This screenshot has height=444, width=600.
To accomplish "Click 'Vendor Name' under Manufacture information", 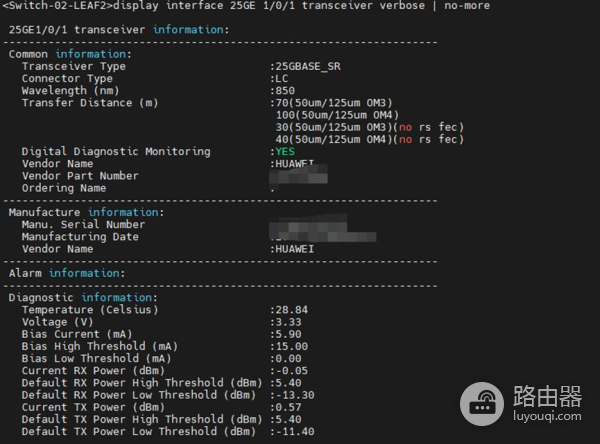I will coord(57,249).
